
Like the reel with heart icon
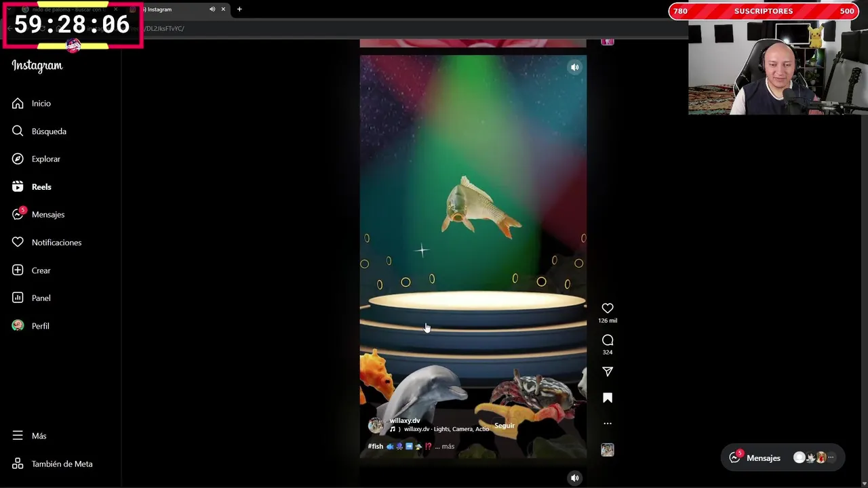[608, 308]
